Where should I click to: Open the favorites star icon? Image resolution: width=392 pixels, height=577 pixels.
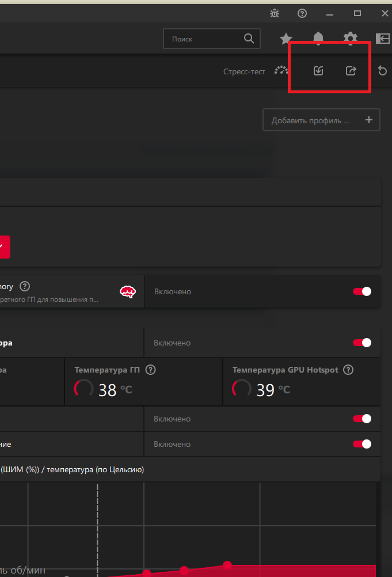[286, 39]
